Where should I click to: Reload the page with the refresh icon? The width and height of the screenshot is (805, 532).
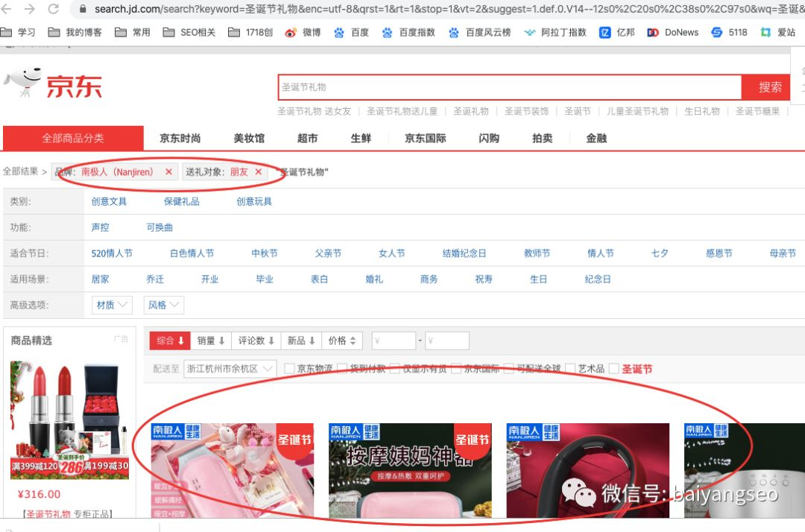[52, 9]
